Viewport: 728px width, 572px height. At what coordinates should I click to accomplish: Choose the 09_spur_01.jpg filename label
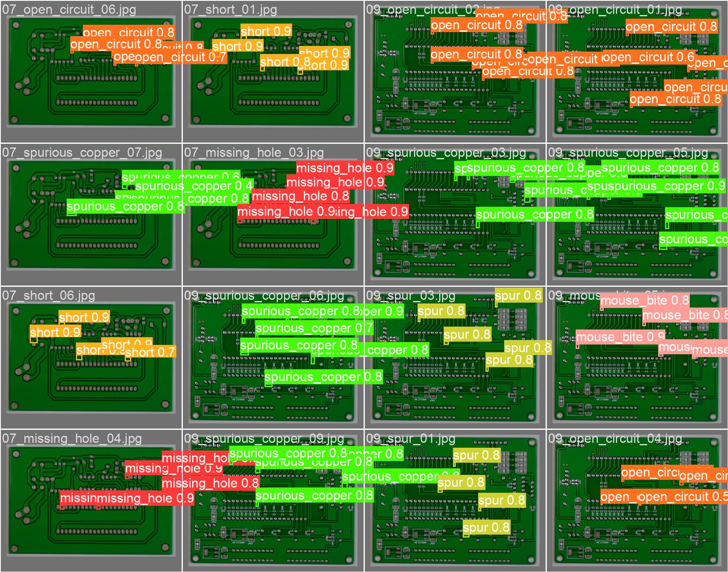click(411, 439)
